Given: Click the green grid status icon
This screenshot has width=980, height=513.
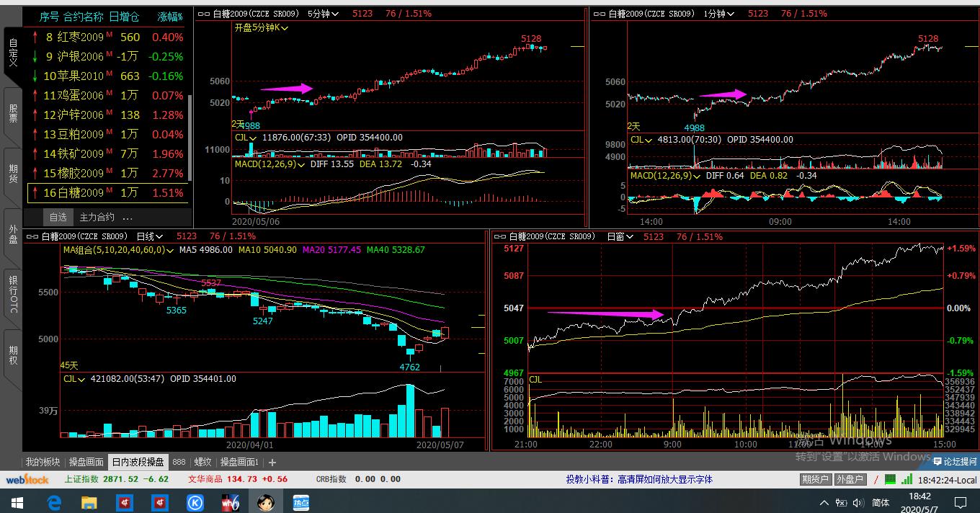Looking at the screenshot, I should pos(891,479).
